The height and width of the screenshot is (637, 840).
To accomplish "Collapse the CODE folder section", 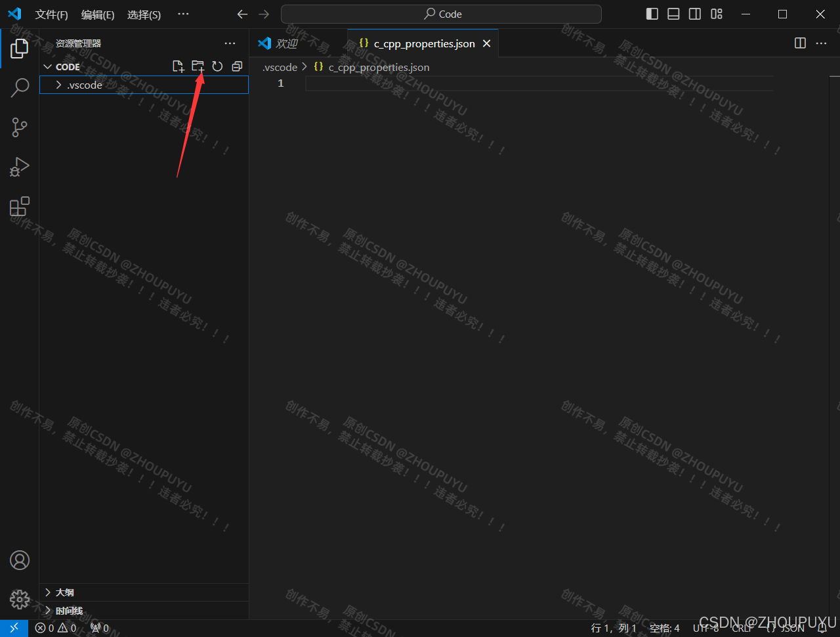I will click(x=144, y=67).
